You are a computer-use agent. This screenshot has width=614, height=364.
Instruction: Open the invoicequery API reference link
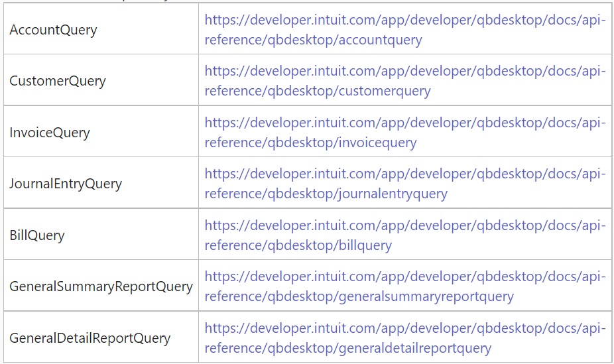tap(405, 133)
